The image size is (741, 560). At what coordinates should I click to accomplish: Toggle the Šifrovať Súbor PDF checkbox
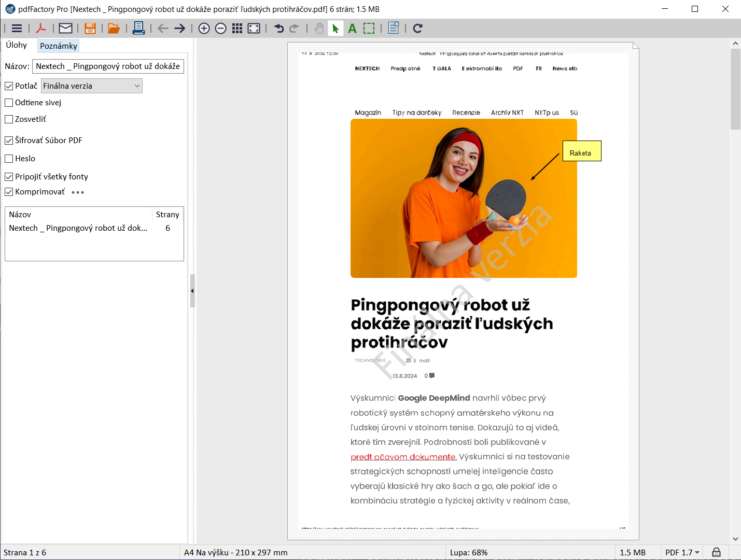click(9, 141)
